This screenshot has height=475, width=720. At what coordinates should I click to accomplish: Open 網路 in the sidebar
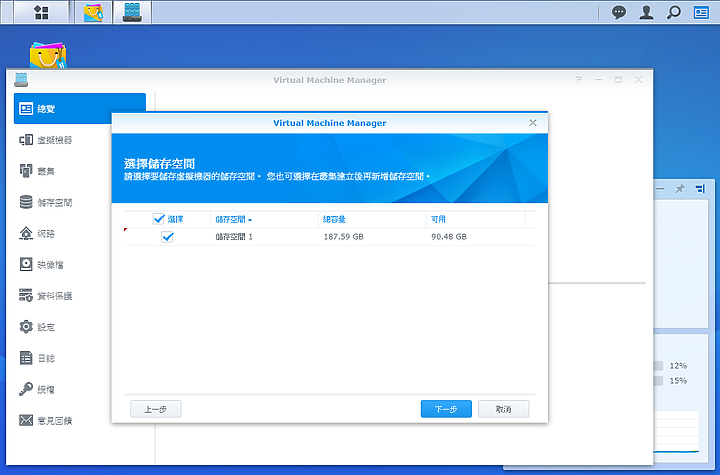[x=37, y=233]
